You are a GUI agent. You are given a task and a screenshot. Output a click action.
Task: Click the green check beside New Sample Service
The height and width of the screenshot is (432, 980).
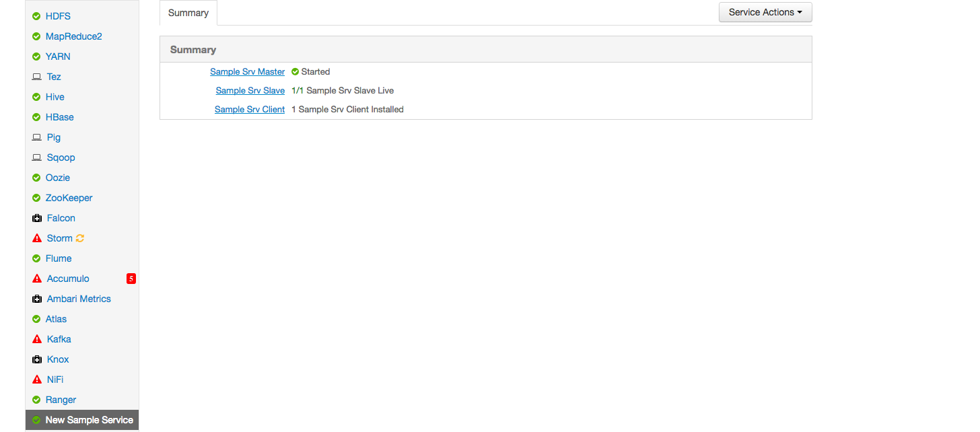pyautogui.click(x=36, y=420)
